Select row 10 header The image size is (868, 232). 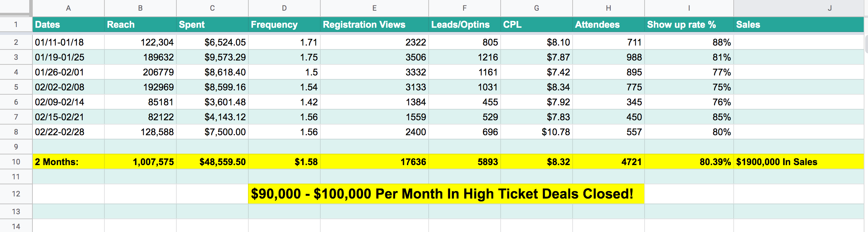point(16,162)
